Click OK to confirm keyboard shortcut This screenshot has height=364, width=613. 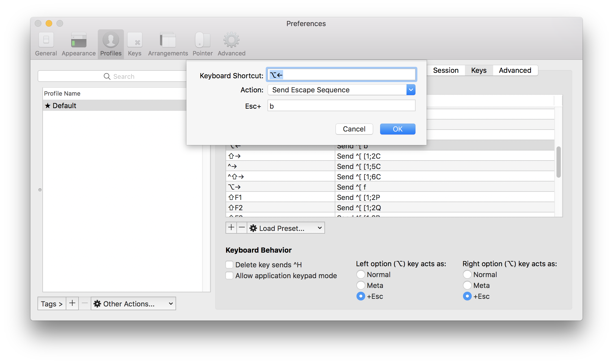click(x=397, y=129)
